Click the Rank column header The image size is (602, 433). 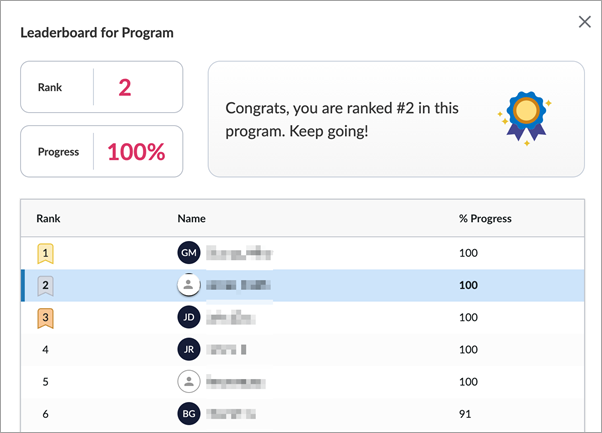pyautogui.click(x=48, y=218)
